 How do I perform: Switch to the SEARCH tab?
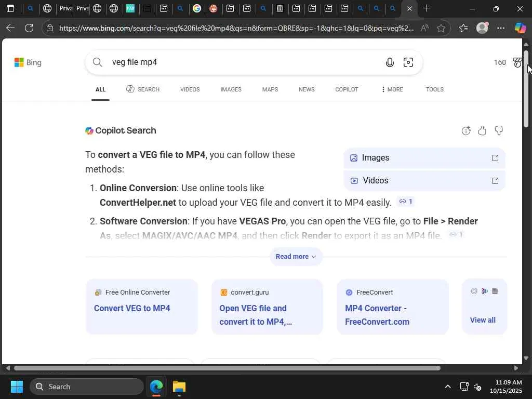pyautogui.click(x=143, y=89)
